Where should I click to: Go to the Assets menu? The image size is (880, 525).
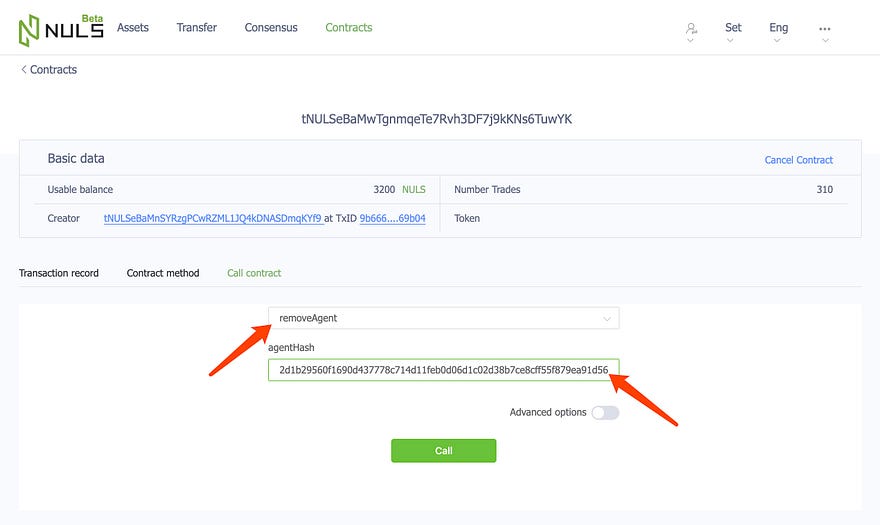click(x=132, y=28)
